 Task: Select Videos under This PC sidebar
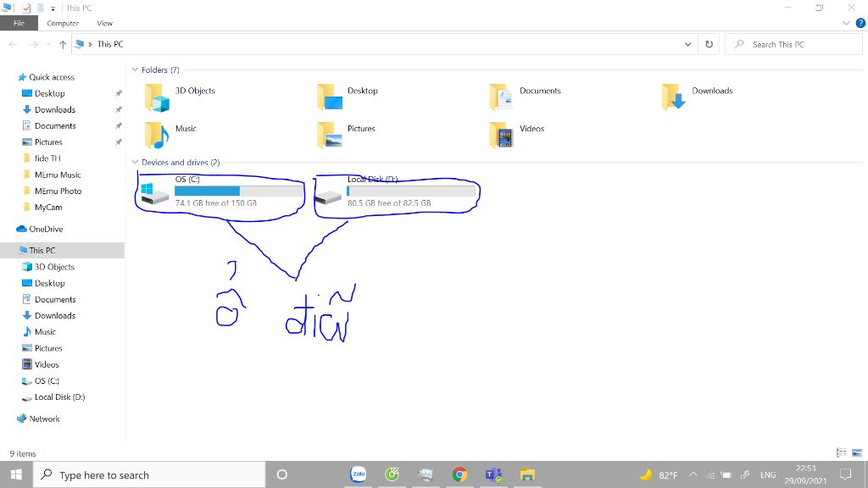(47, 364)
